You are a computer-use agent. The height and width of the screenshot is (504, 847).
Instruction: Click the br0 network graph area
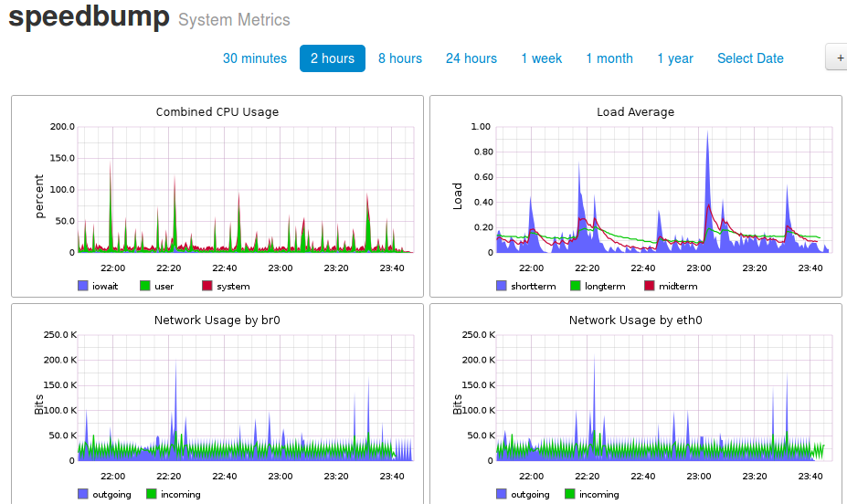point(246,398)
